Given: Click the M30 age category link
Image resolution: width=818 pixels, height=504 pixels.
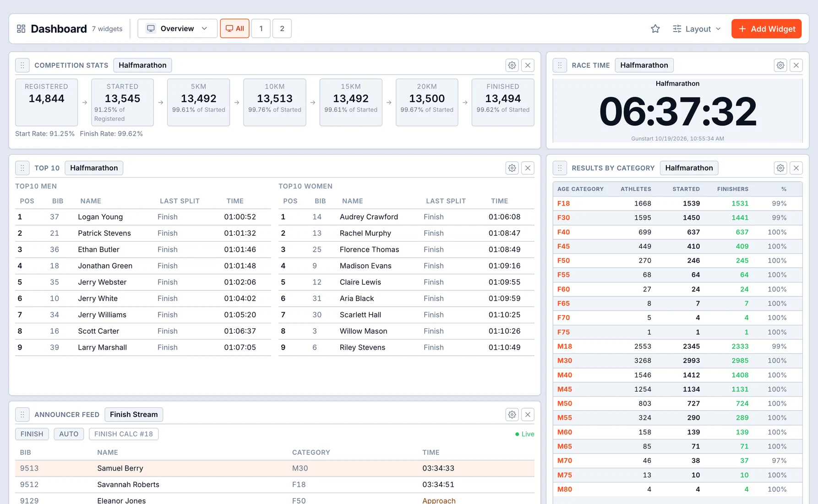Looking at the screenshot, I should [564, 361].
